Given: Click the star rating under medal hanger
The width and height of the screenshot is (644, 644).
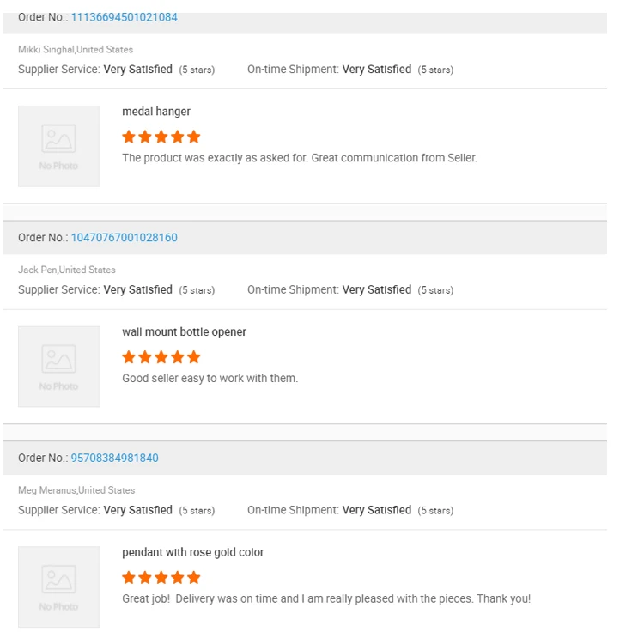Looking at the screenshot, I should point(161,137).
